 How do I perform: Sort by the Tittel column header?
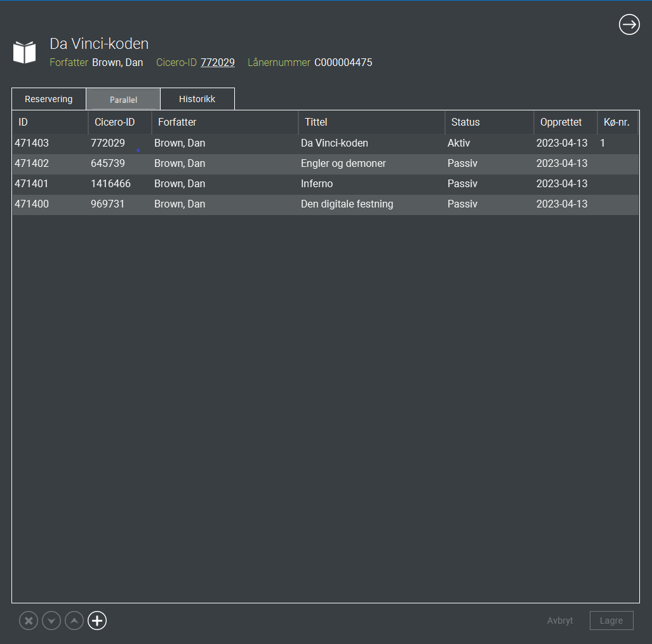coord(372,122)
